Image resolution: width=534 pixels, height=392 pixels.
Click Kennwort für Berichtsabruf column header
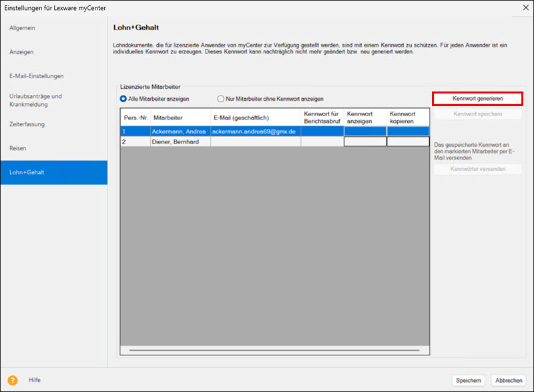tap(322, 118)
